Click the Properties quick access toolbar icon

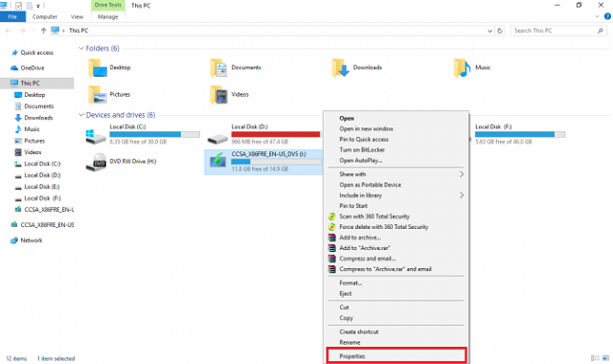18,6
